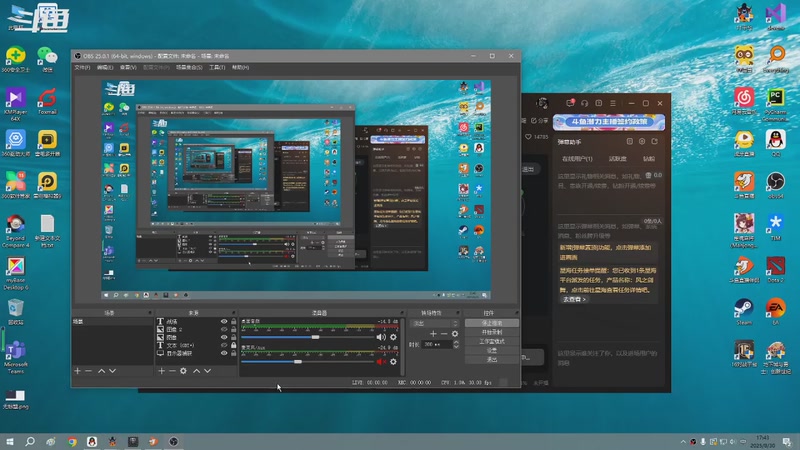Click the Douyu user avatar
The image size is (800, 450).
tap(542, 104)
